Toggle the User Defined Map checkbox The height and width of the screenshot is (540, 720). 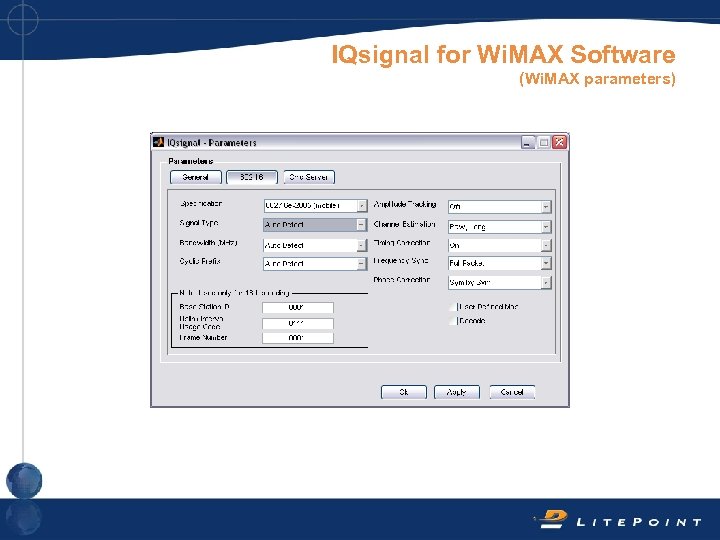[x=453, y=307]
